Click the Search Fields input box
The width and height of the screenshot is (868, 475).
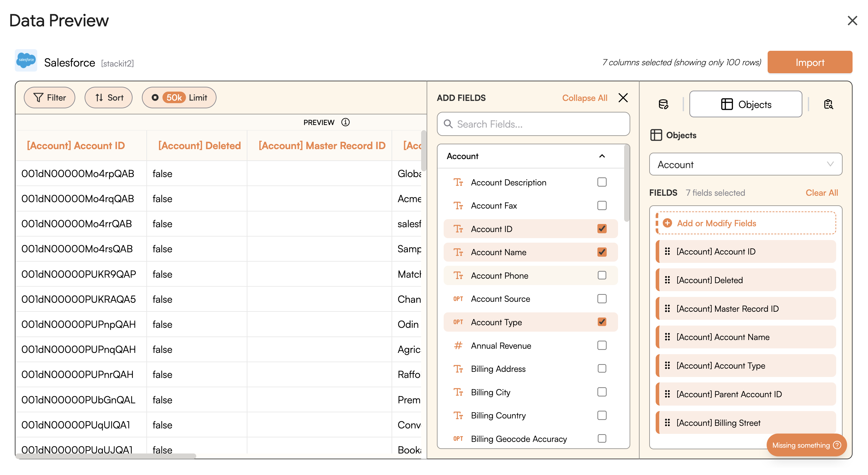coord(533,124)
